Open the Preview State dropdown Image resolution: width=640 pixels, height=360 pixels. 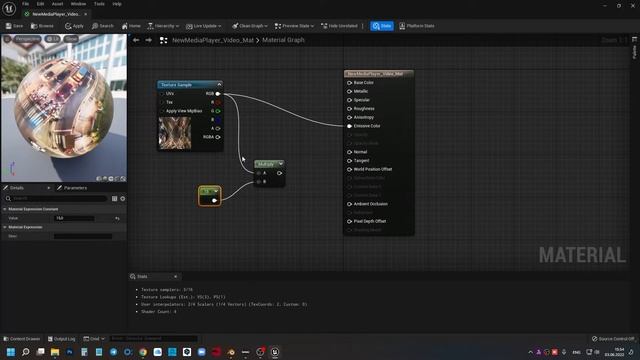click(x=294, y=26)
